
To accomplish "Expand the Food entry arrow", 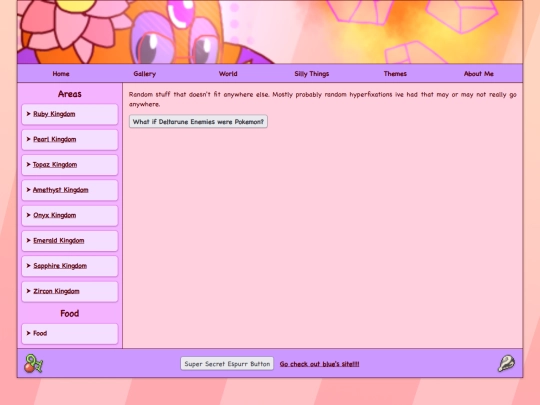I will (29, 333).
